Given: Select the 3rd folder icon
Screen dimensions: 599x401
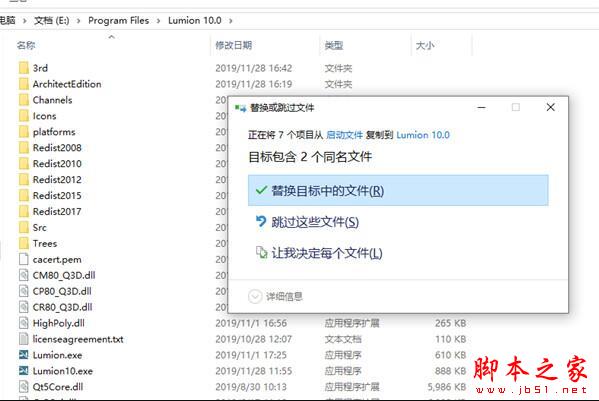Looking at the screenshot, I should (x=24, y=68).
